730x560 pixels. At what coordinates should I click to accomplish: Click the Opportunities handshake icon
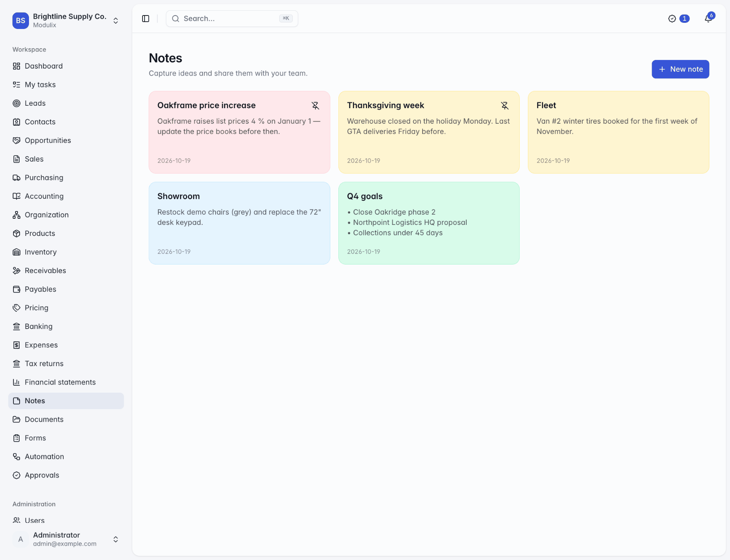click(16, 140)
